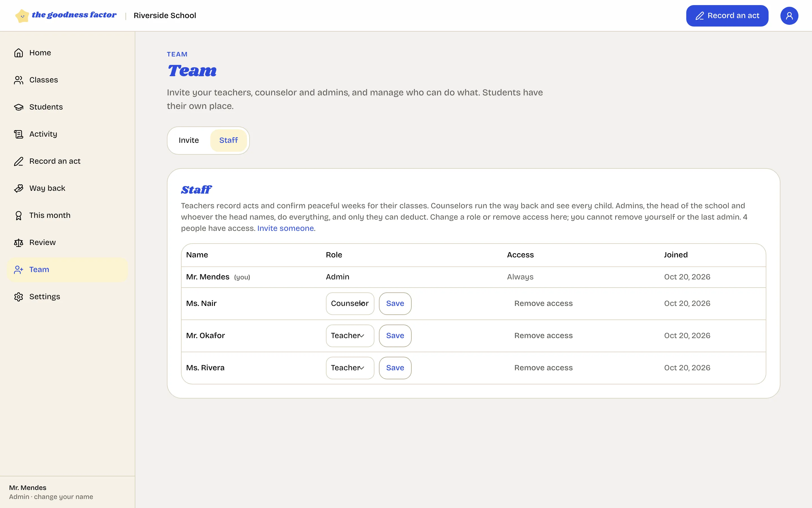812x508 pixels.
Task: Remove access for Ms. Rivera
Action: click(x=543, y=368)
